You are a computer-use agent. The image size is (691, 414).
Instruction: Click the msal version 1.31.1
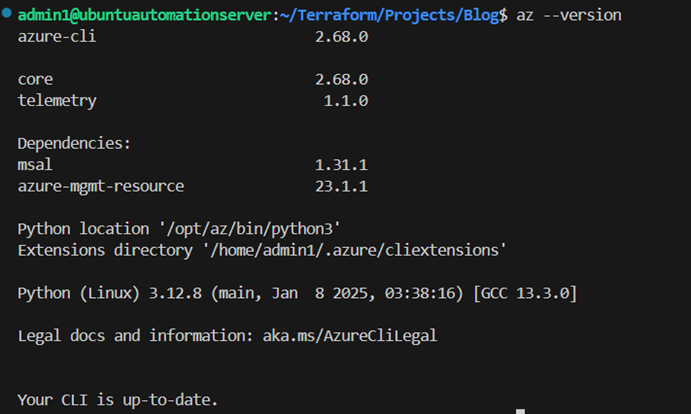[x=342, y=165]
